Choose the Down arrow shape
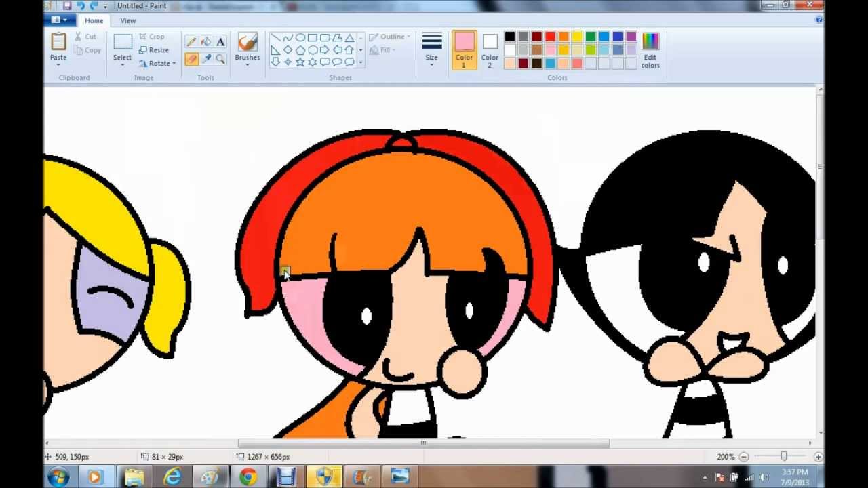 pyautogui.click(x=275, y=62)
